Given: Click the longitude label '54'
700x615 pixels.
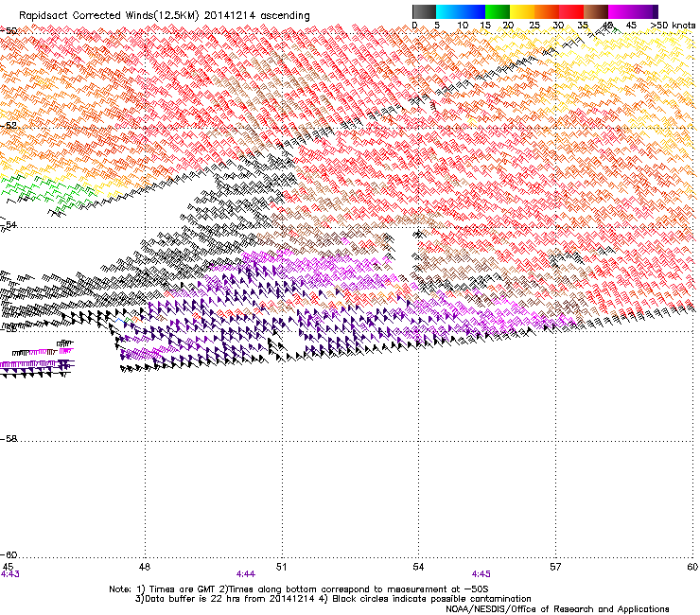Looking at the screenshot, I should click(418, 567).
